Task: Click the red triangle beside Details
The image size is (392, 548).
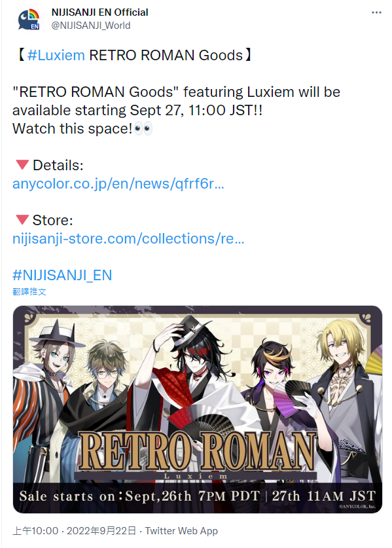Action: click(22, 164)
